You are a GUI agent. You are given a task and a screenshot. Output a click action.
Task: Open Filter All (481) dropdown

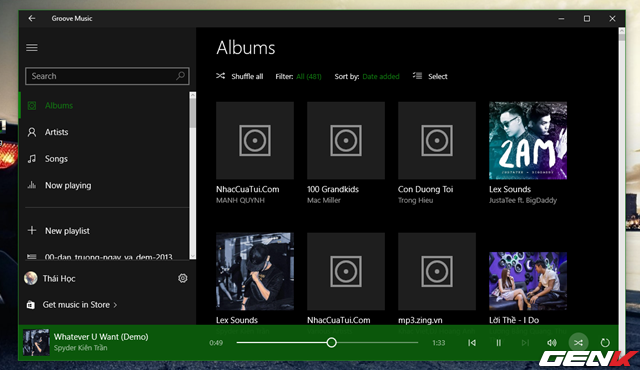tap(309, 76)
